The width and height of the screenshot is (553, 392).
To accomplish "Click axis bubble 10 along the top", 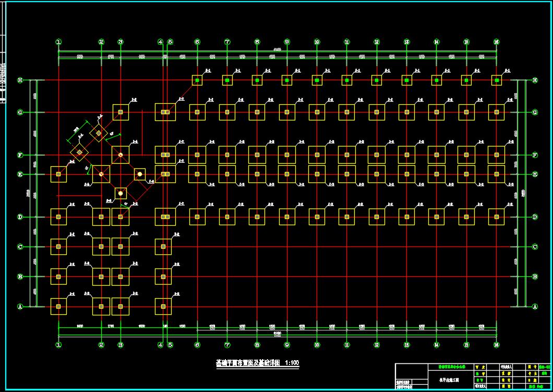I will [x=317, y=42].
